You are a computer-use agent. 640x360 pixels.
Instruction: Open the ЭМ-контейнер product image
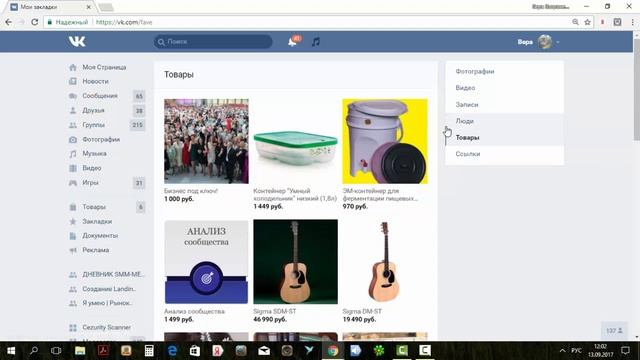point(385,141)
